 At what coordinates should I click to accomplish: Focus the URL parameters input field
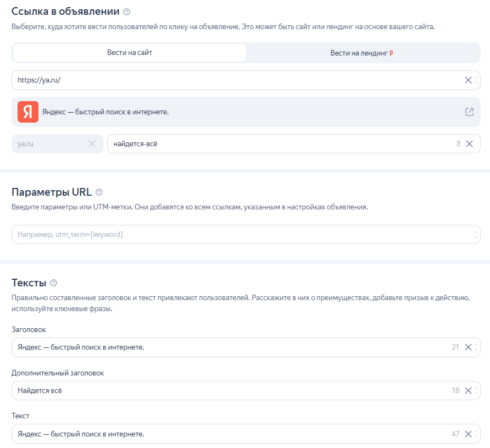pyautogui.click(x=246, y=235)
